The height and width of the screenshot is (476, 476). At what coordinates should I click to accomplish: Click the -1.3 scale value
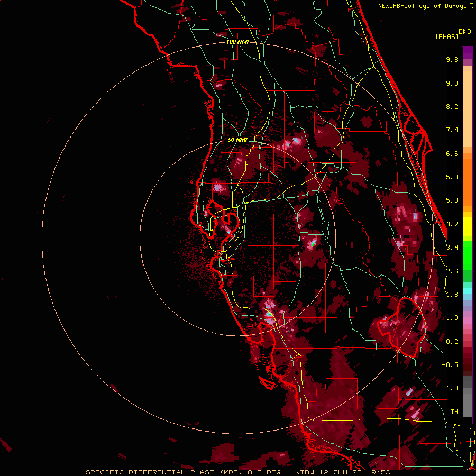pyautogui.click(x=450, y=388)
